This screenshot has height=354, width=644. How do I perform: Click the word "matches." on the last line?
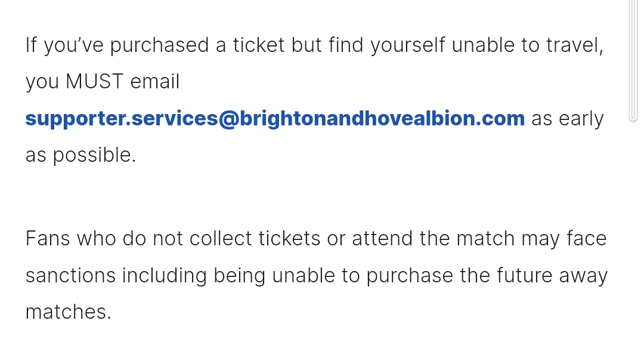[68, 312]
